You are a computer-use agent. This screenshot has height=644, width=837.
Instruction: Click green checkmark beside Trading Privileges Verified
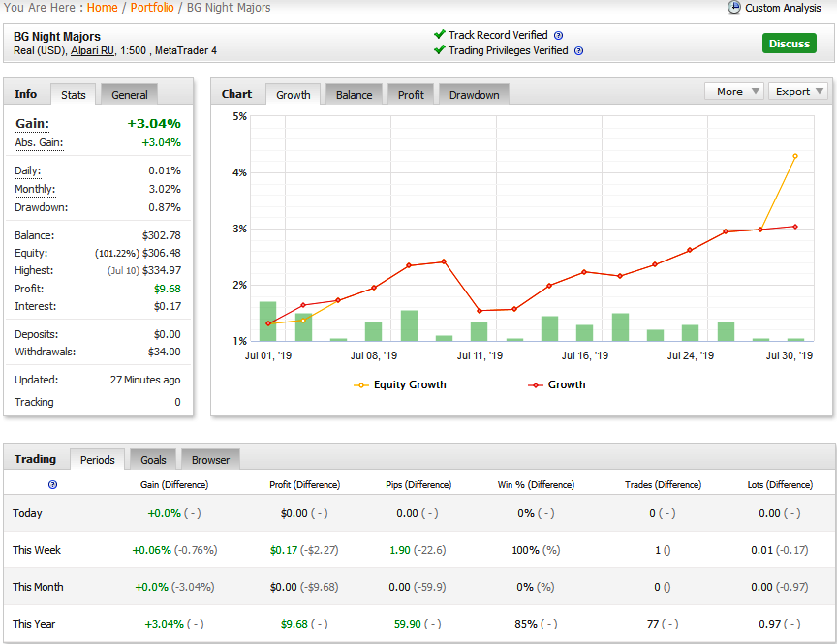439,49
